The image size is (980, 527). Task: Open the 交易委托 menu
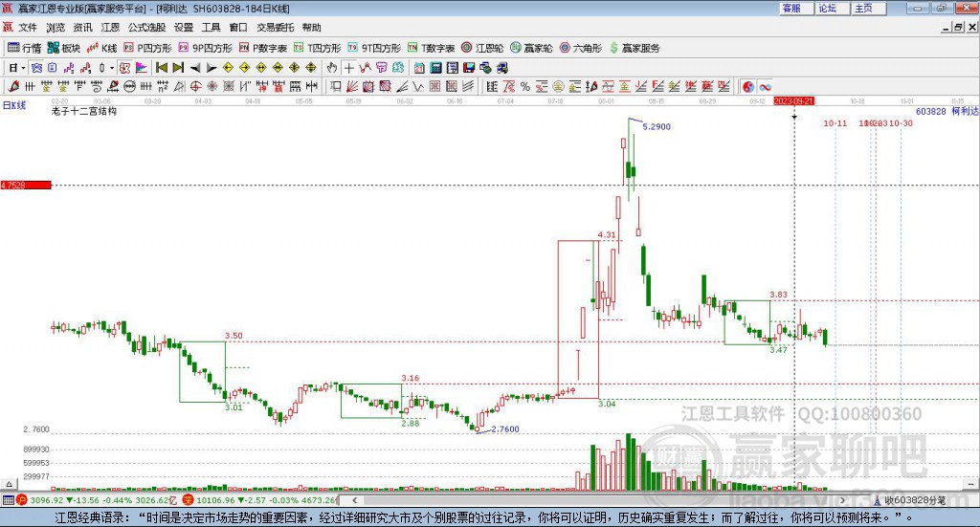[x=275, y=28]
